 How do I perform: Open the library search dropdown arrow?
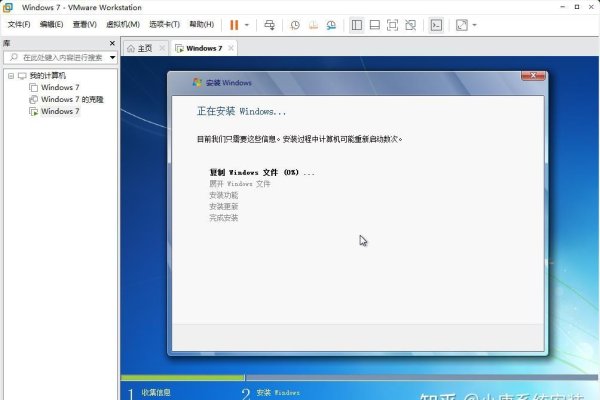(x=112, y=58)
